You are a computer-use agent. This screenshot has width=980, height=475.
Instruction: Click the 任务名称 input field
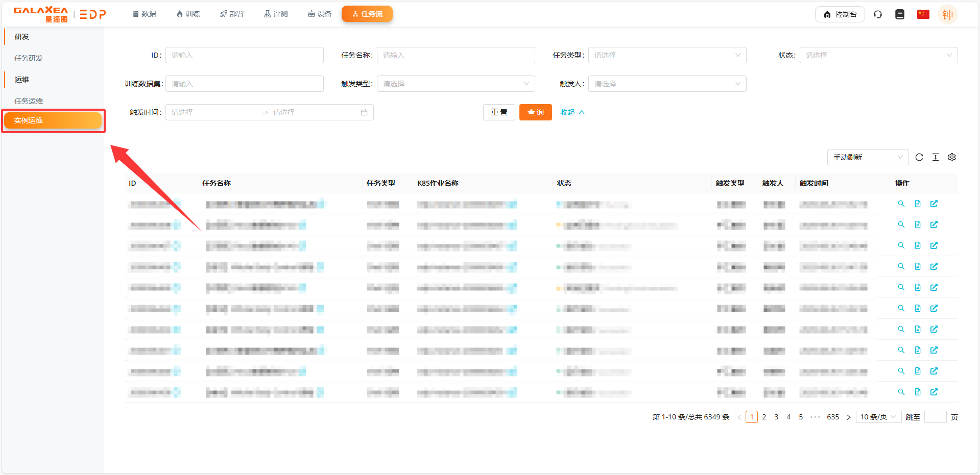coord(456,55)
